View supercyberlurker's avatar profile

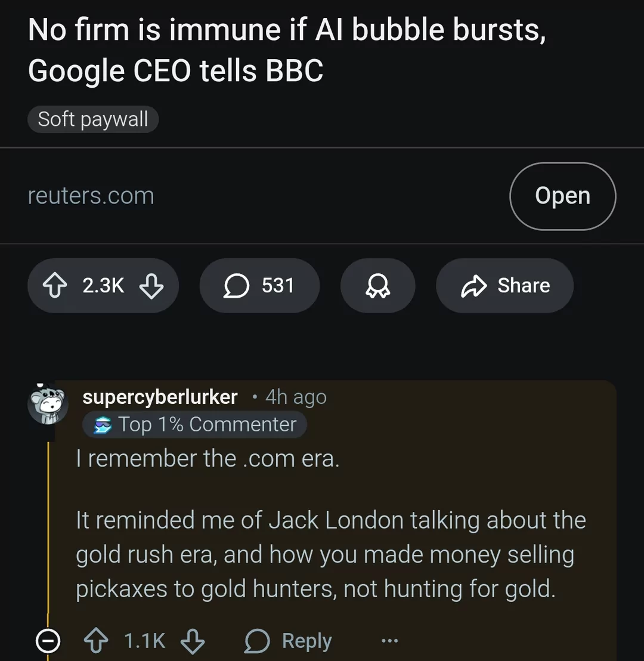click(48, 404)
